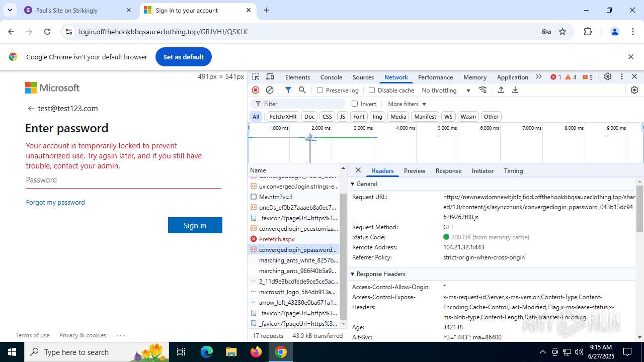The image size is (644, 362).
Task: Click the network Filter text box
Action: [298, 104]
